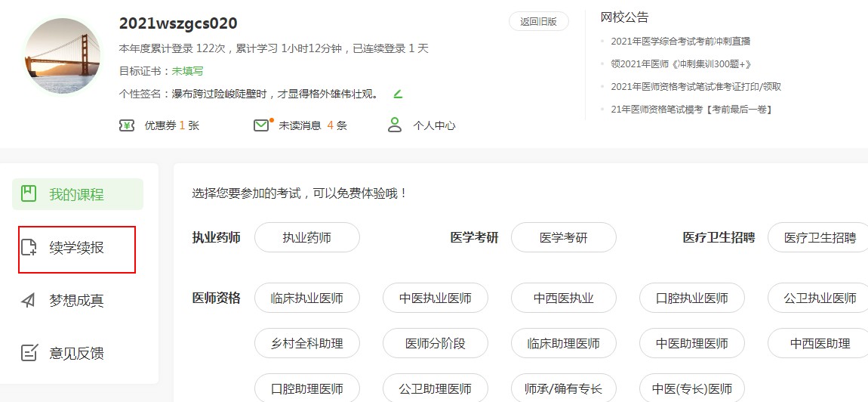Select the 口腔执业医师 exam option
This screenshot has height=402, width=868.
[691, 298]
